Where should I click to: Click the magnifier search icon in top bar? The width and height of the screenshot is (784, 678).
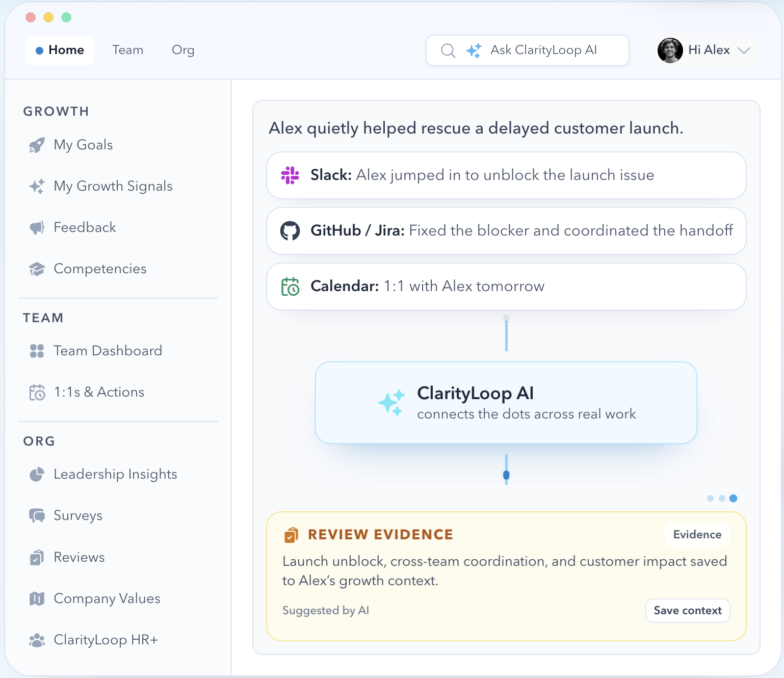[448, 50]
